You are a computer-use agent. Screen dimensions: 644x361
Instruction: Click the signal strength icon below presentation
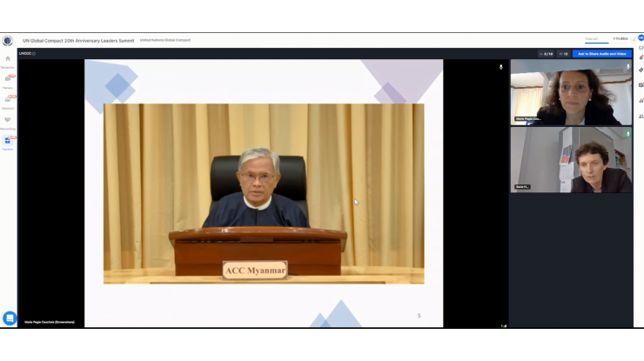(x=504, y=325)
